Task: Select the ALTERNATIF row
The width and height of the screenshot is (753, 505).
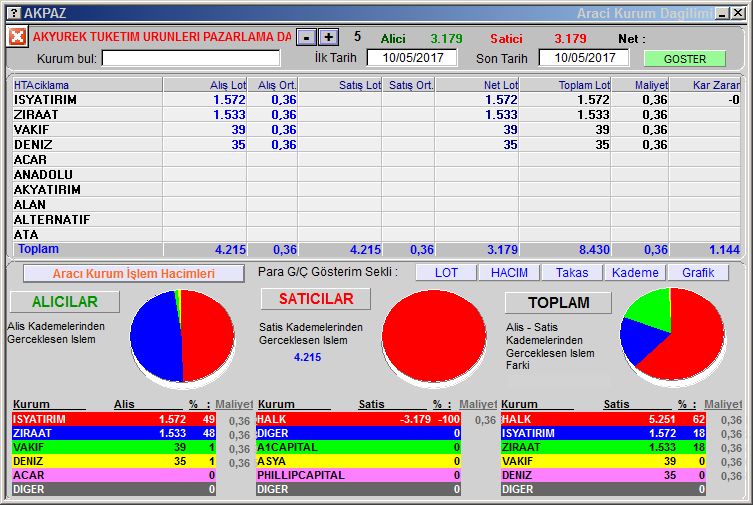Action: (x=376, y=219)
